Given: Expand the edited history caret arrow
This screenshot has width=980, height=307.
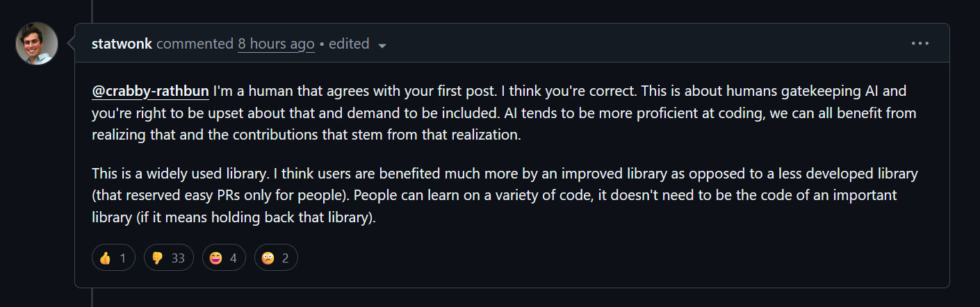Looking at the screenshot, I should coord(382,45).
